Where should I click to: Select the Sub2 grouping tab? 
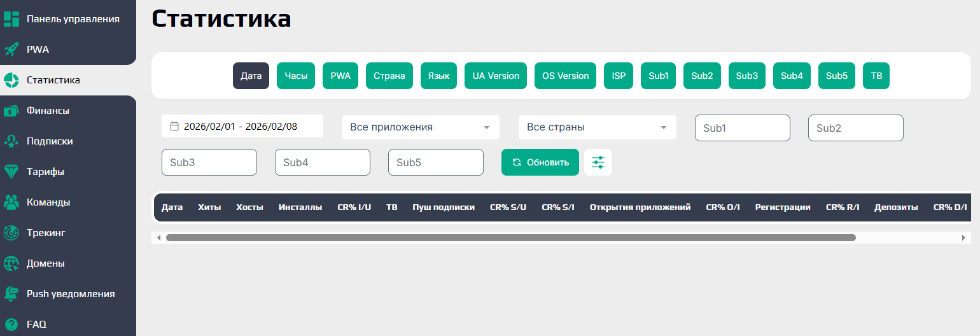(x=703, y=76)
